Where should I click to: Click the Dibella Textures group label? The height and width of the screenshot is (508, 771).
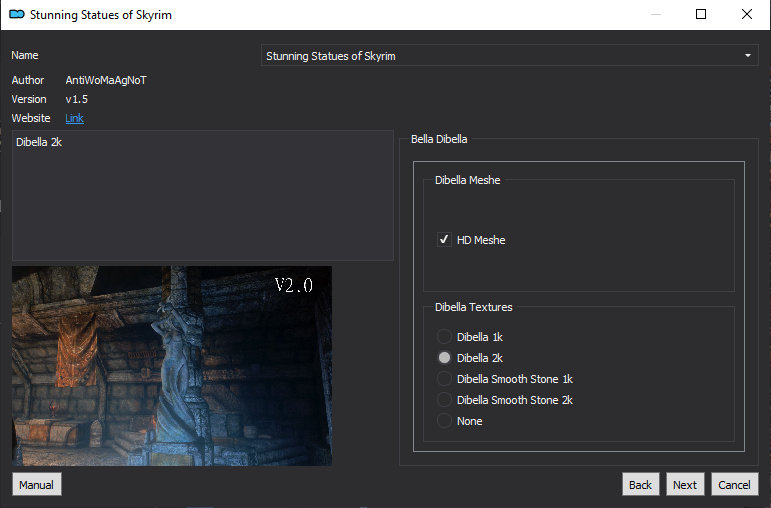click(474, 307)
